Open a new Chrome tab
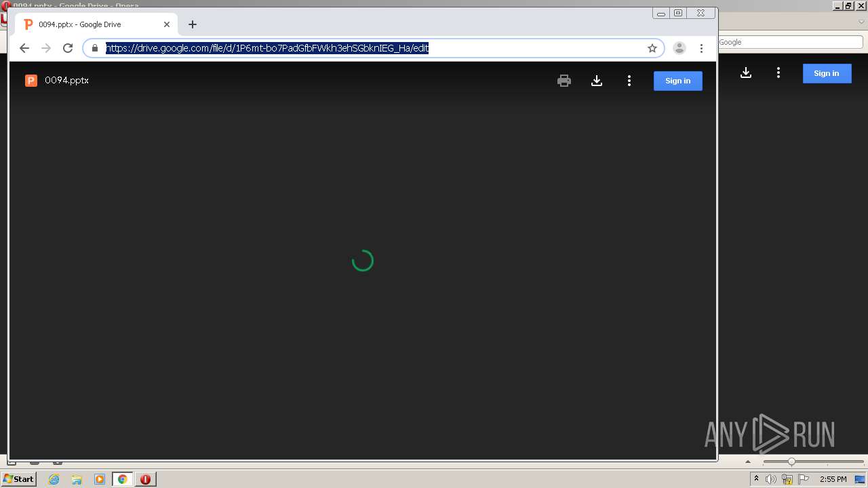868x488 pixels. (x=193, y=24)
